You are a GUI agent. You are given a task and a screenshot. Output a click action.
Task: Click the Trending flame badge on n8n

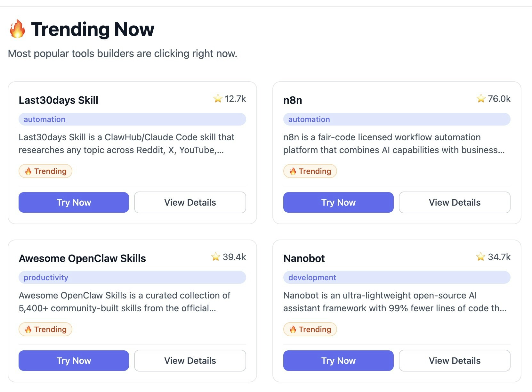(x=310, y=171)
